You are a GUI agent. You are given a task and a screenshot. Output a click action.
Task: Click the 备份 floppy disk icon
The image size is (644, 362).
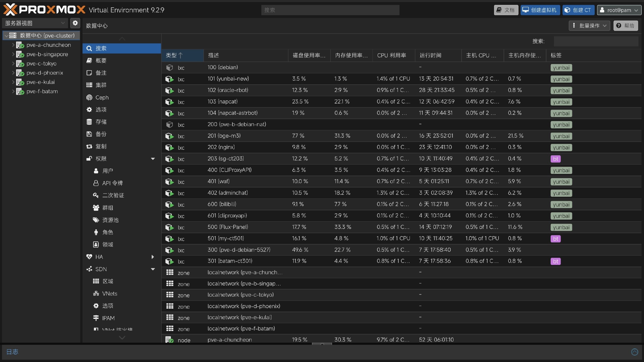[x=89, y=134]
